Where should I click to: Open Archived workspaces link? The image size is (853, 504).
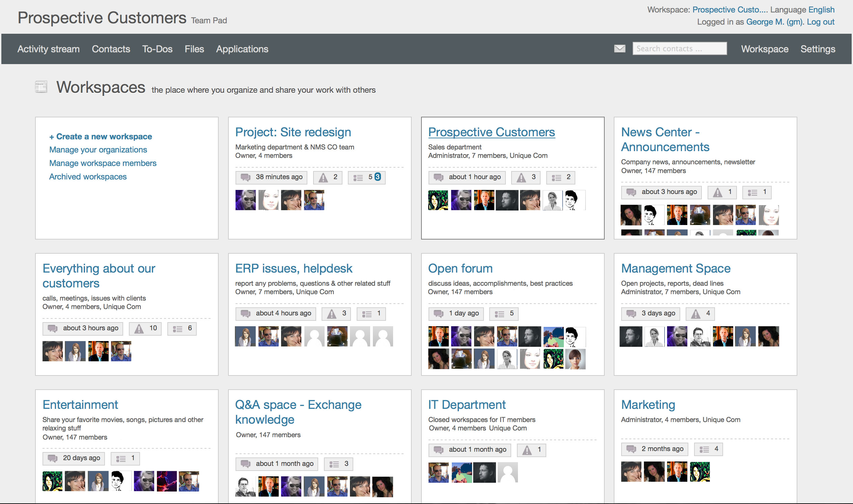coord(88,177)
